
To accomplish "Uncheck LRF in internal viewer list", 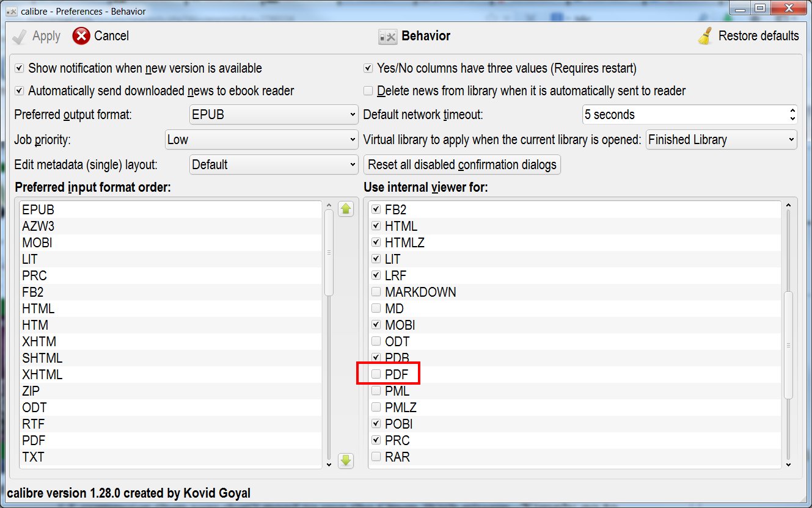I will (376, 275).
